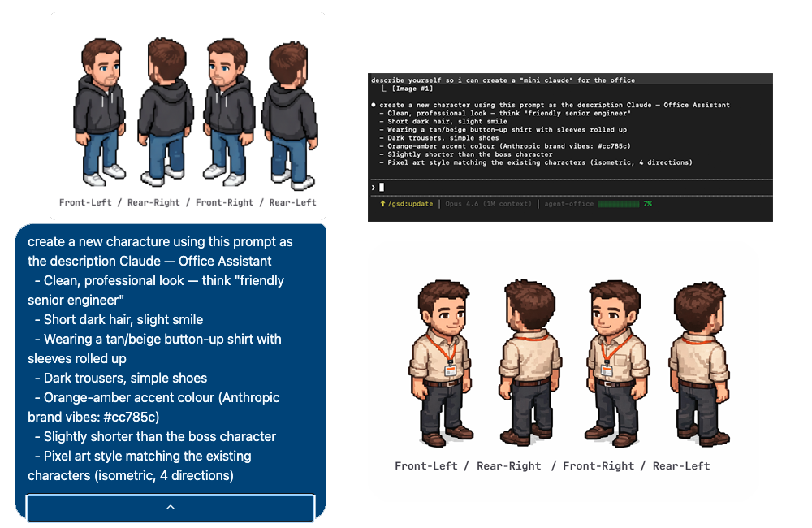Click 'Rear-Left' caption under beige-shirt sprites
This screenshot has height=528, width=812.
click(681, 465)
